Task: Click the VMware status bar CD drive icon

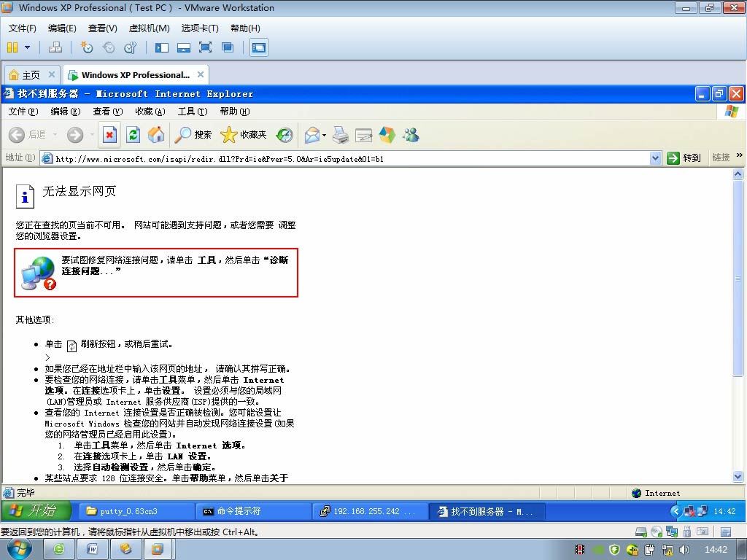Action: pos(657,532)
